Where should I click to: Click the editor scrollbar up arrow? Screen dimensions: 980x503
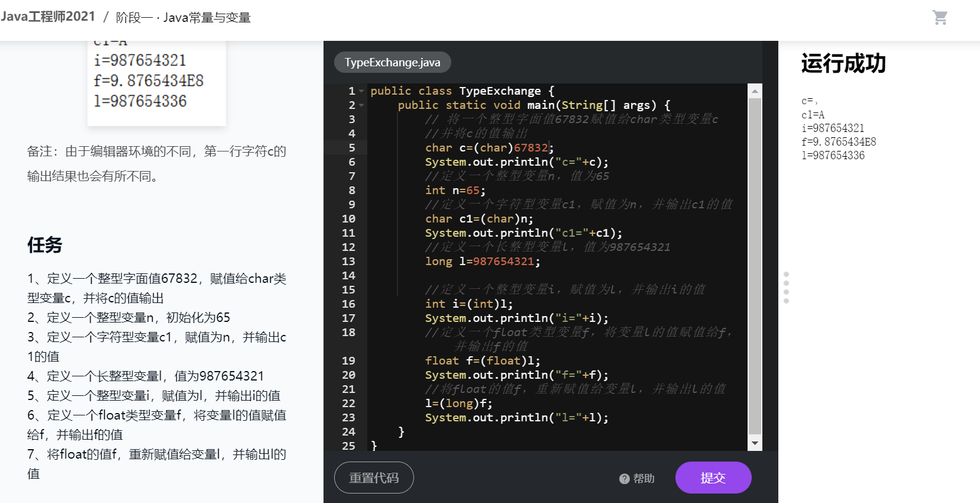coord(755,91)
